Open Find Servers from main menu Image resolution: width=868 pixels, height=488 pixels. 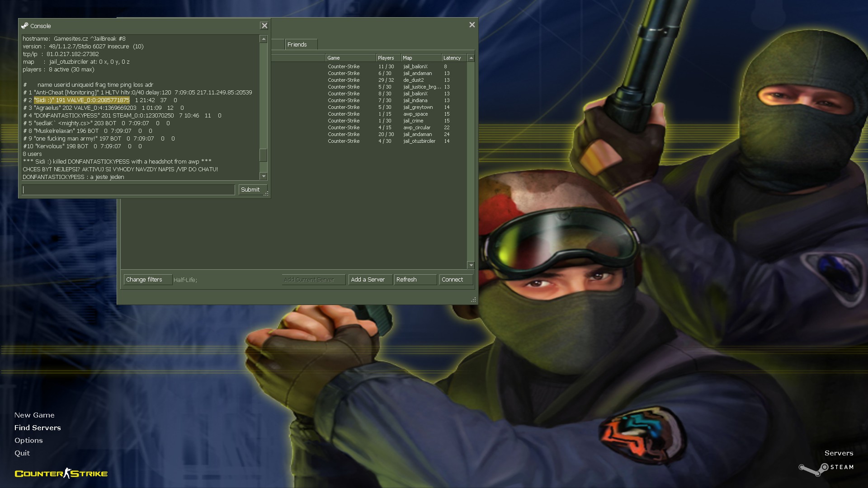[38, 427]
